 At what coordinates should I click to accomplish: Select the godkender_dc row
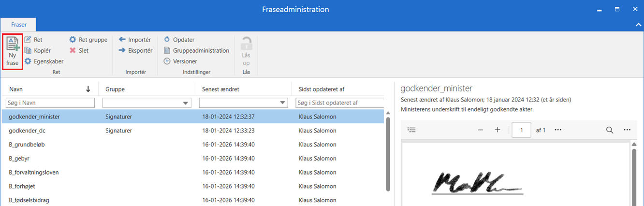(x=193, y=131)
